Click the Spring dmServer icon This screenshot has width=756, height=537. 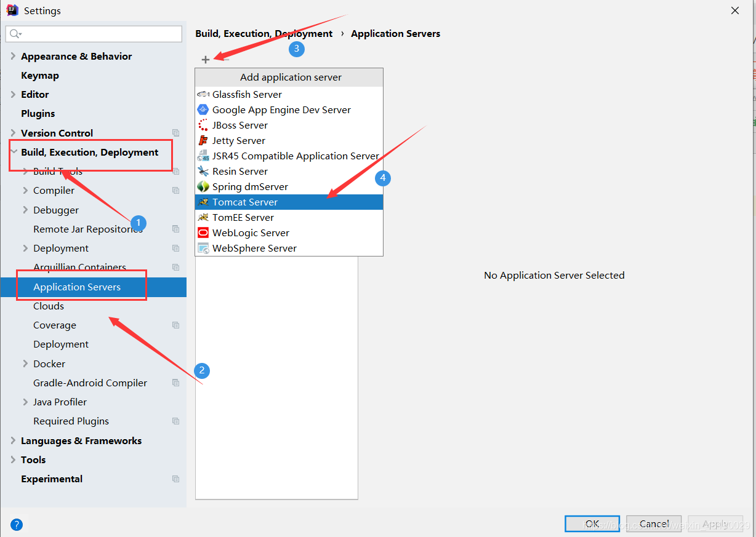203,186
